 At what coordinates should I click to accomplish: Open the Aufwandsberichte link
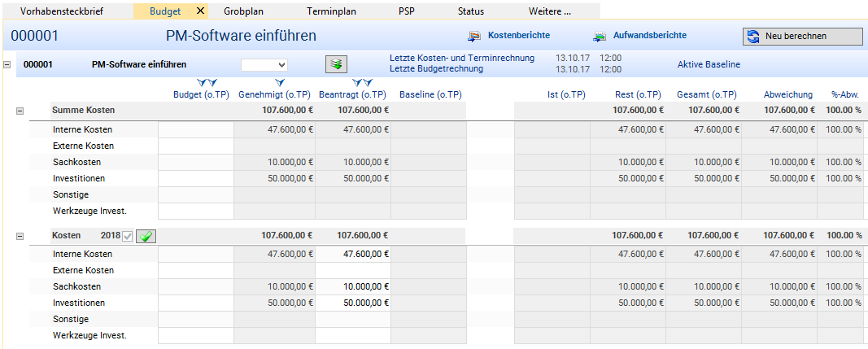650,36
